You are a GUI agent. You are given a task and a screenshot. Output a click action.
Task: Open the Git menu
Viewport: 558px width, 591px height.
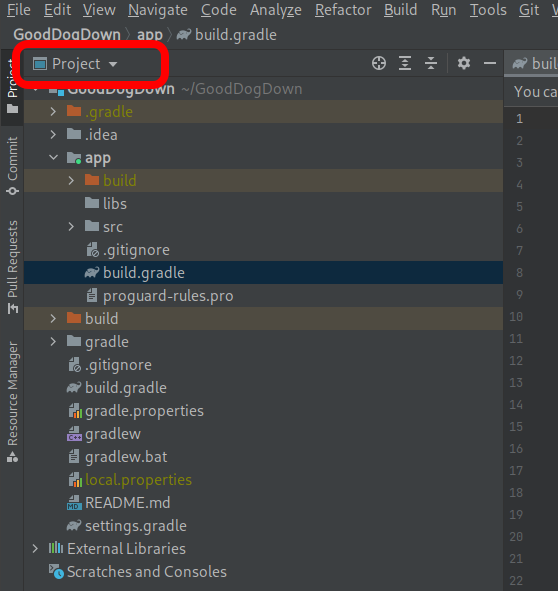(x=529, y=10)
